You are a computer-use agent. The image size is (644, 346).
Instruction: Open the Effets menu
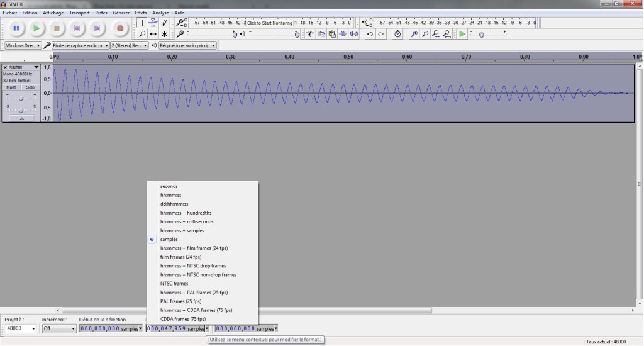click(141, 13)
